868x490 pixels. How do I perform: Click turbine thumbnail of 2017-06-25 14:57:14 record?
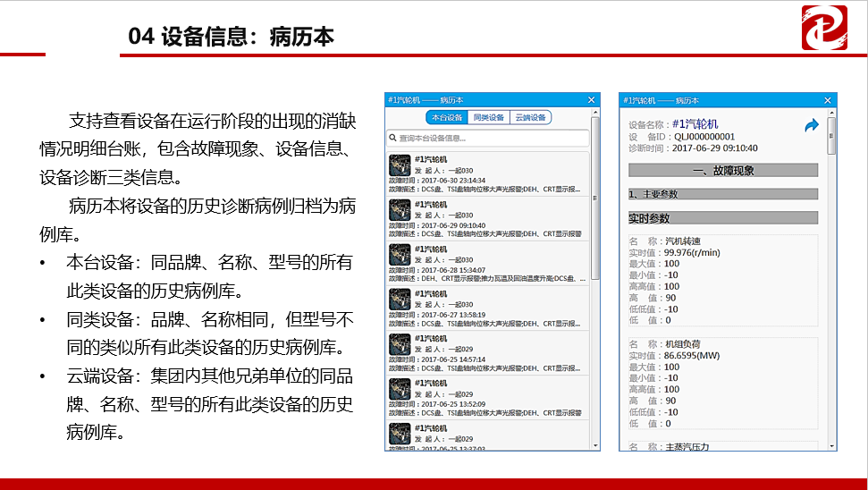[x=400, y=344]
